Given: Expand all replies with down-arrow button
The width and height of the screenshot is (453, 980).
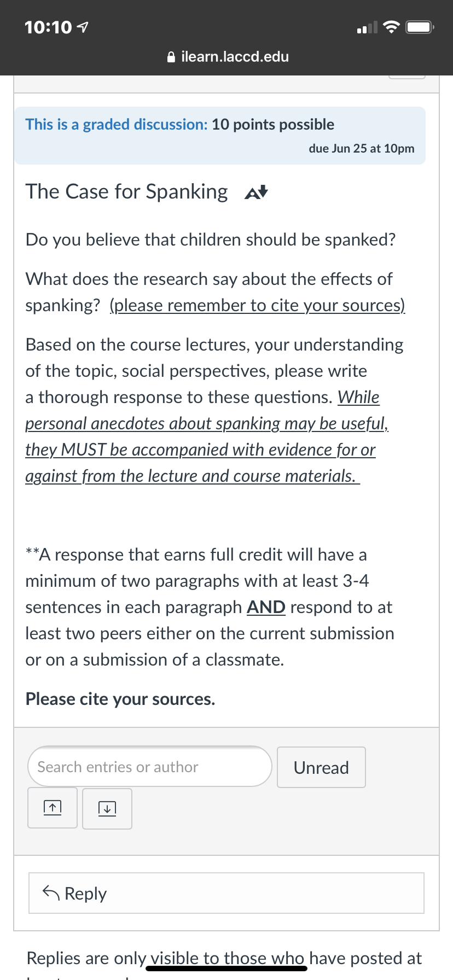Looking at the screenshot, I should pyautogui.click(x=107, y=808).
